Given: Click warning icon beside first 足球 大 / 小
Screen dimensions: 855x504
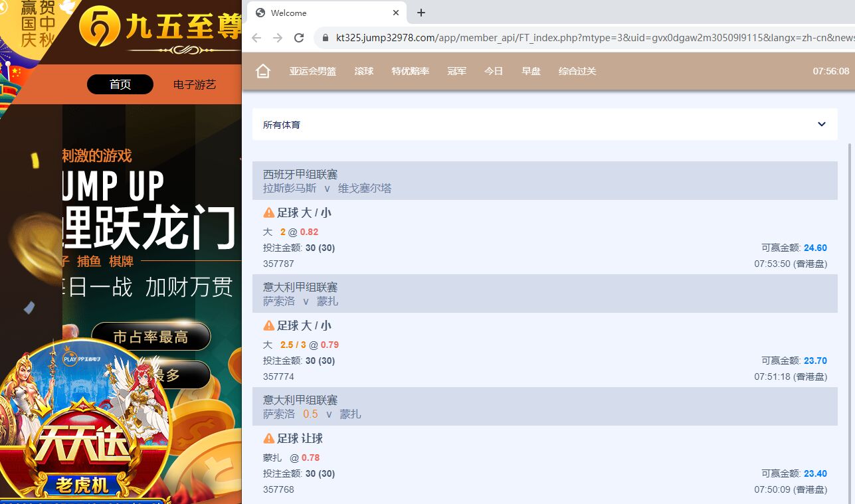Looking at the screenshot, I should click(269, 212).
